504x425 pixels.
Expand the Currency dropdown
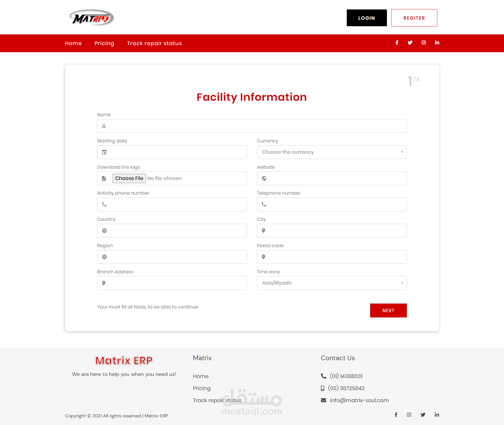tap(332, 152)
